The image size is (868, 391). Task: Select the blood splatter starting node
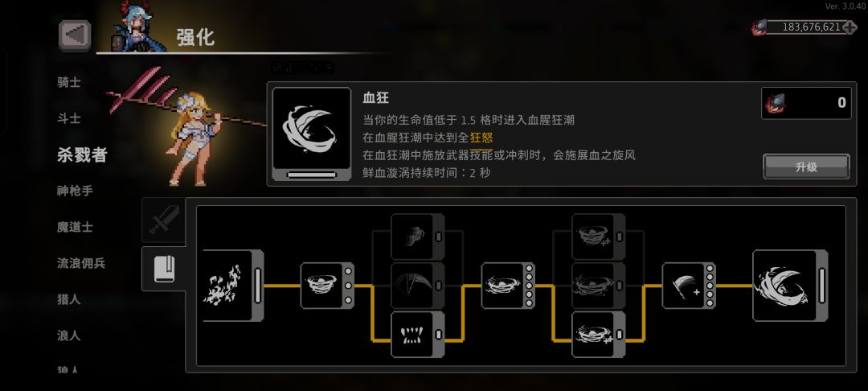233,286
